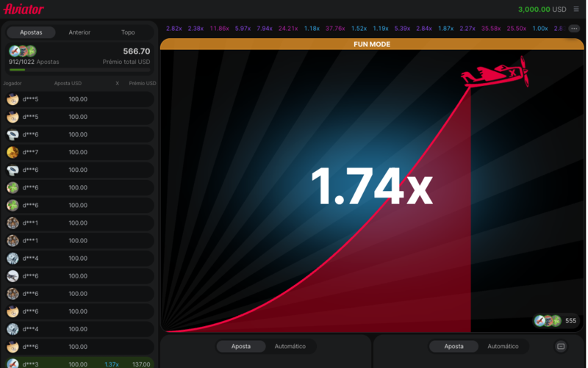Click the Aviator logo
Viewport: 588px width, 368px height.
pyautogui.click(x=24, y=10)
